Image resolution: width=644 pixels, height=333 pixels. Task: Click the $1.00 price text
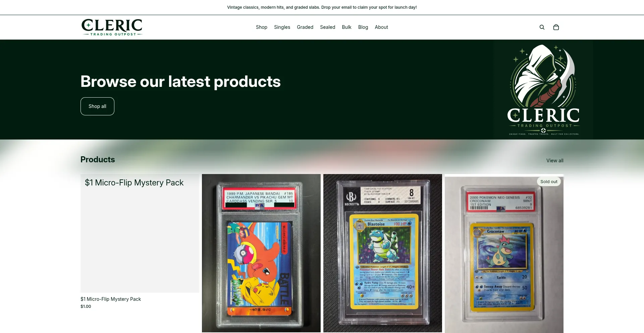(86, 307)
